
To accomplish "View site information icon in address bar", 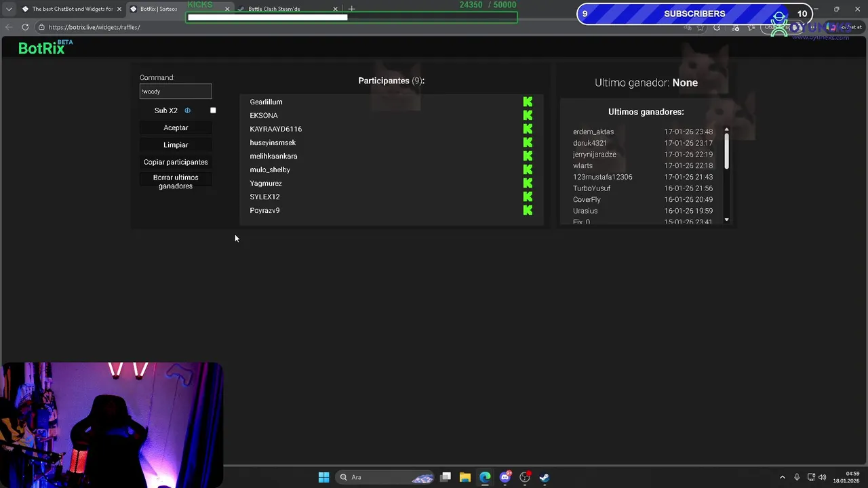I will pos(41,27).
